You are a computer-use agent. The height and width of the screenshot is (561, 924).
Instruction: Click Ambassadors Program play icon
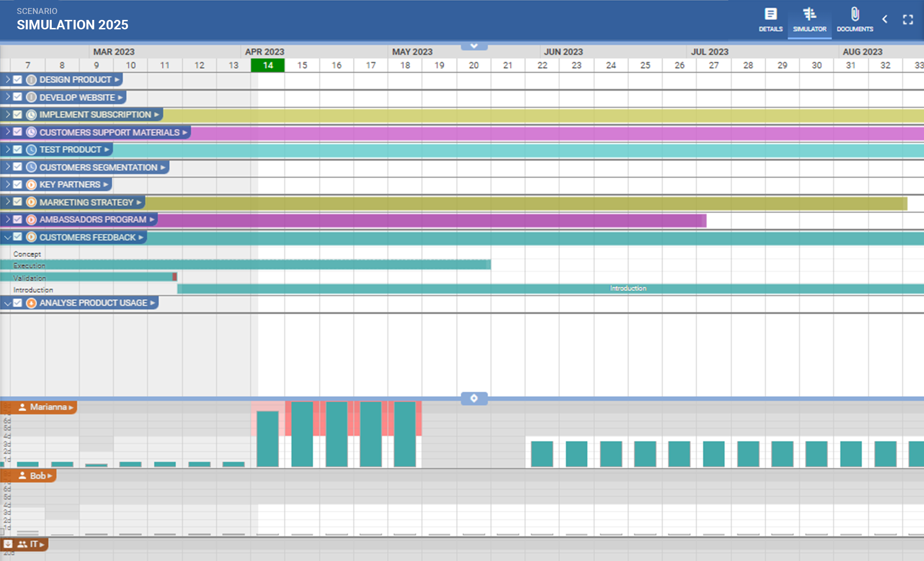pyautogui.click(x=31, y=220)
